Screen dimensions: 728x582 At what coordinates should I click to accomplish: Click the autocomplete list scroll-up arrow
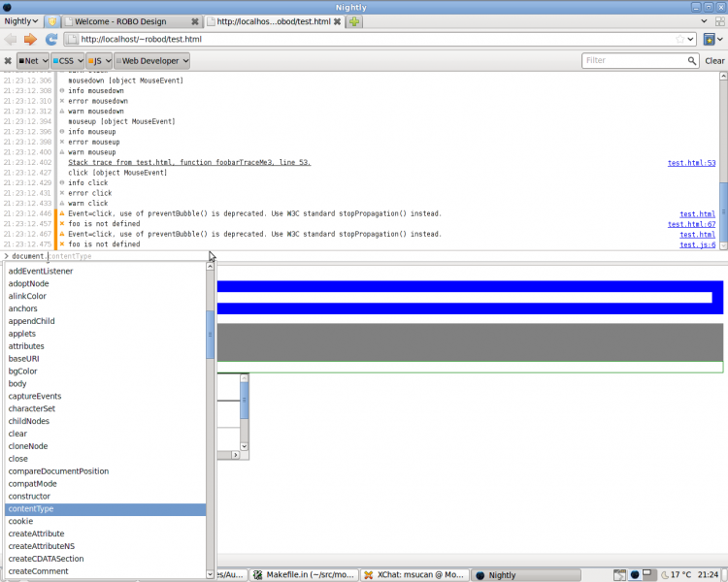[x=210, y=267]
